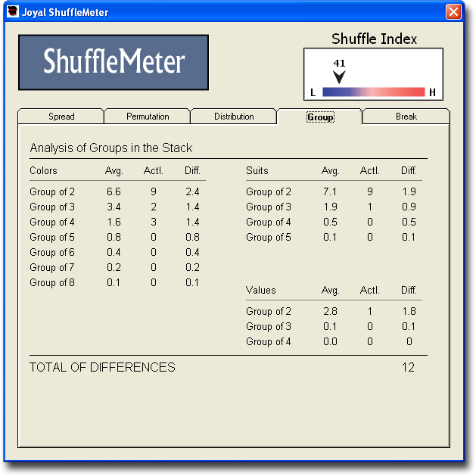Click Colors 'Group of 5' row label
The image size is (476, 476).
[52, 238]
